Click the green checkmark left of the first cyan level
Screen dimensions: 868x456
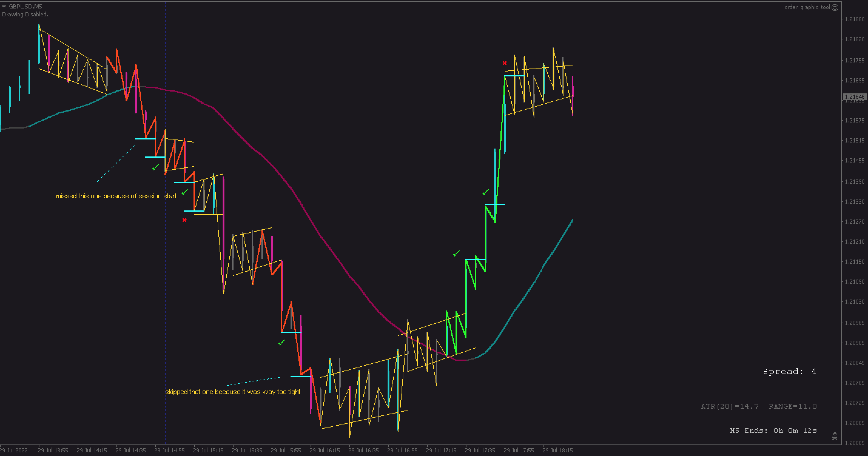[x=155, y=167]
